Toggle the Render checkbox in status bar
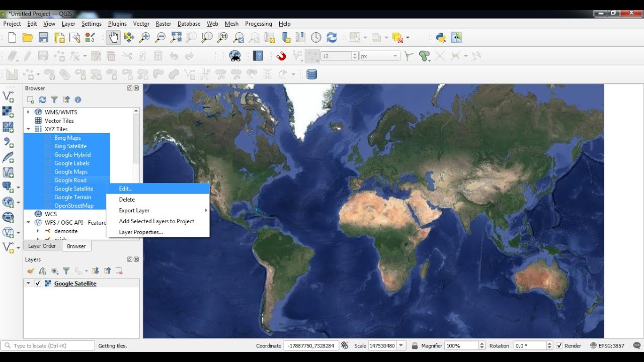This screenshot has width=644, height=362. click(559, 346)
